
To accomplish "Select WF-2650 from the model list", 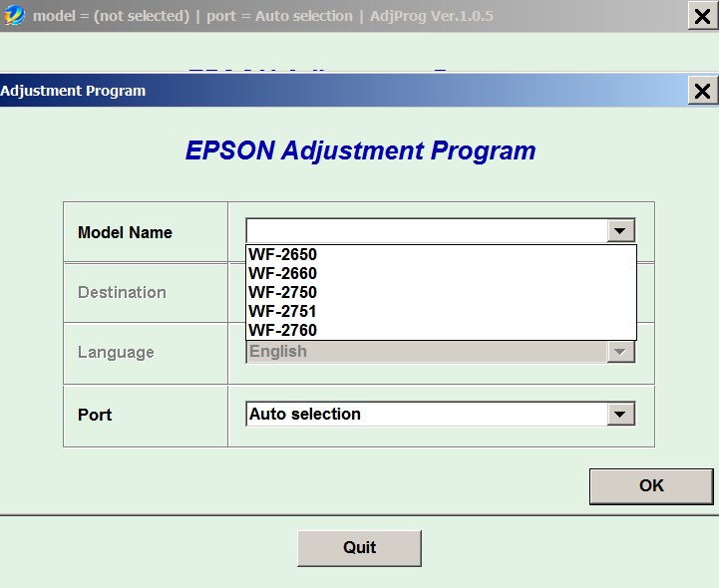I will 283,255.
